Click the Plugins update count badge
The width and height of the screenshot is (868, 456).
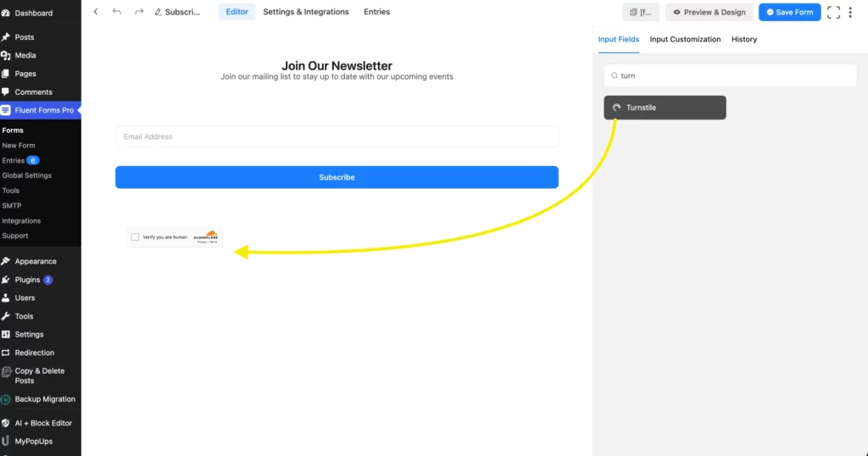click(48, 280)
